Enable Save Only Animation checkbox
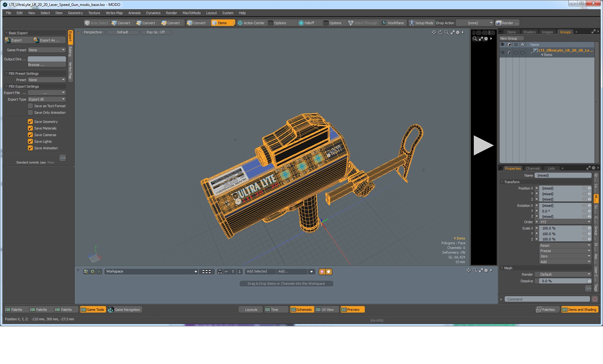The image size is (603, 364). pos(30,113)
